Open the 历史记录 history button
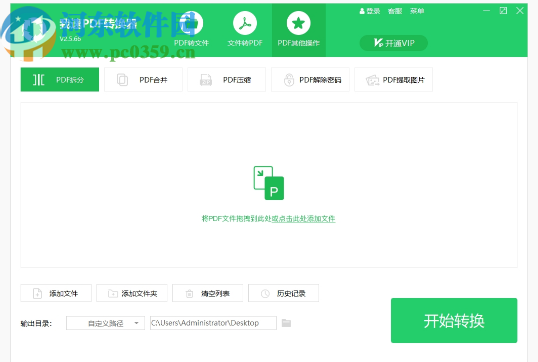The height and width of the screenshot is (362, 538). point(283,293)
